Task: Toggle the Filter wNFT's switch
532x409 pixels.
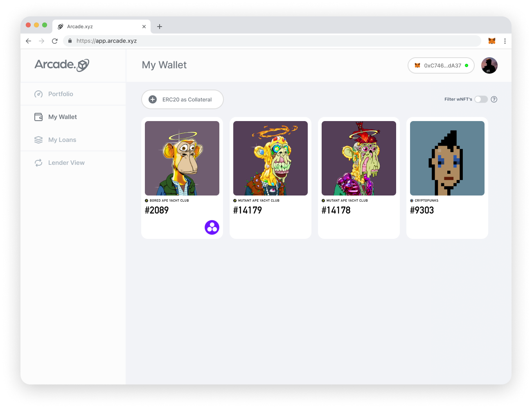Action: click(x=481, y=99)
